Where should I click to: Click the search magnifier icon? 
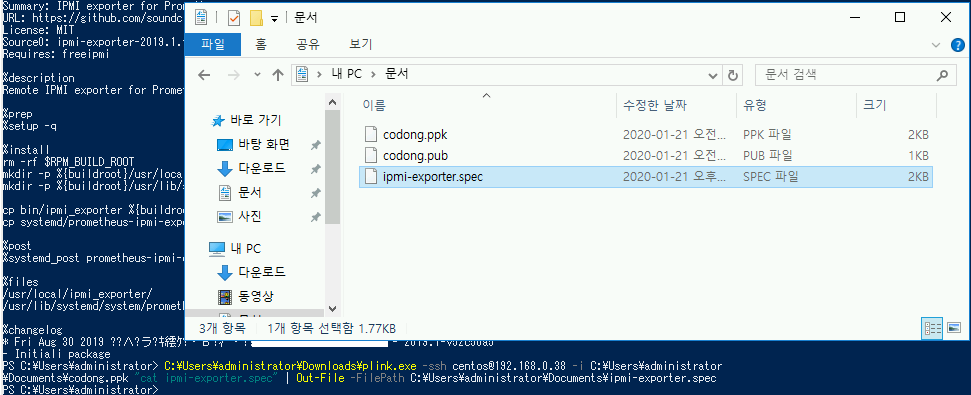[942, 75]
